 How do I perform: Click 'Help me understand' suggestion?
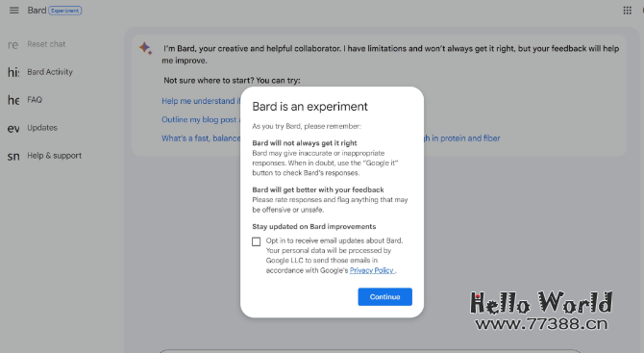(x=201, y=101)
